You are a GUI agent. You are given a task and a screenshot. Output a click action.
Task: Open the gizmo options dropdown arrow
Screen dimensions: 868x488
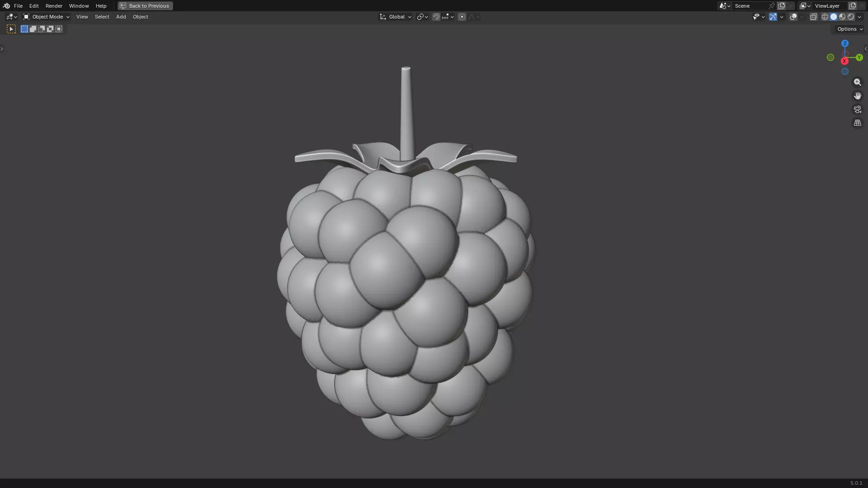pos(782,17)
